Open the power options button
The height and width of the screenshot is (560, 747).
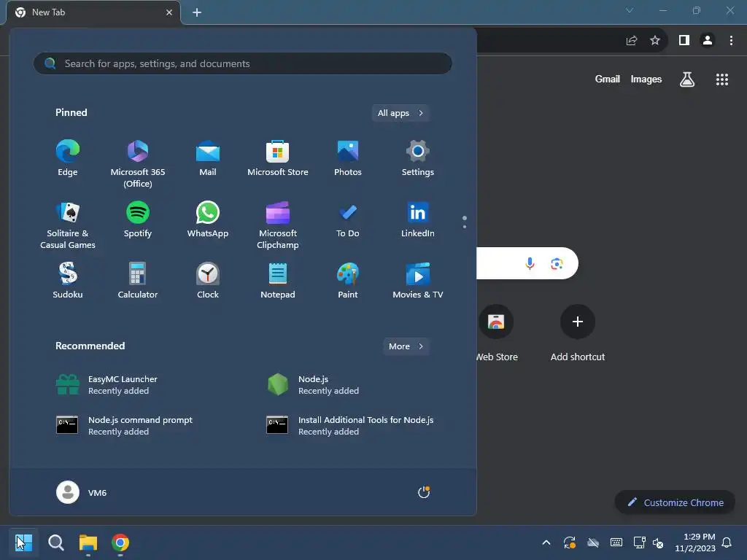pyautogui.click(x=424, y=492)
